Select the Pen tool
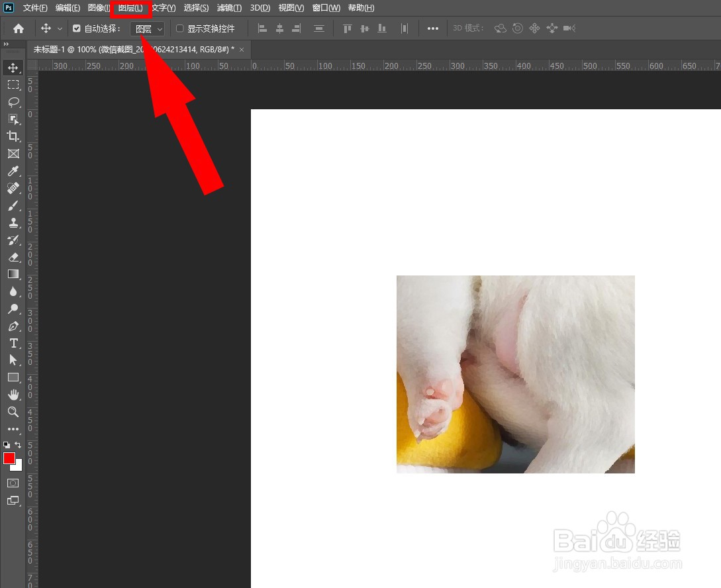The width and height of the screenshot is (721, 588). 13,326
